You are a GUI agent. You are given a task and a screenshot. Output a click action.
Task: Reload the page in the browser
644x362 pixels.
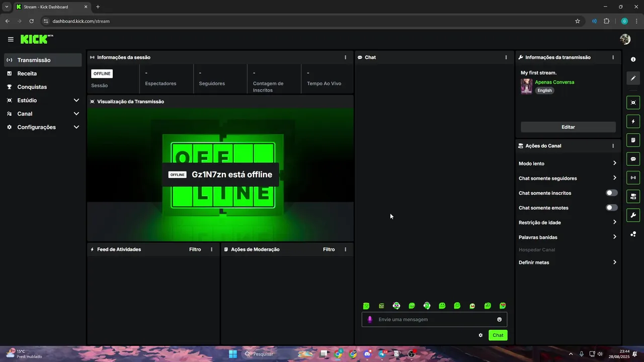pos(31,21)
